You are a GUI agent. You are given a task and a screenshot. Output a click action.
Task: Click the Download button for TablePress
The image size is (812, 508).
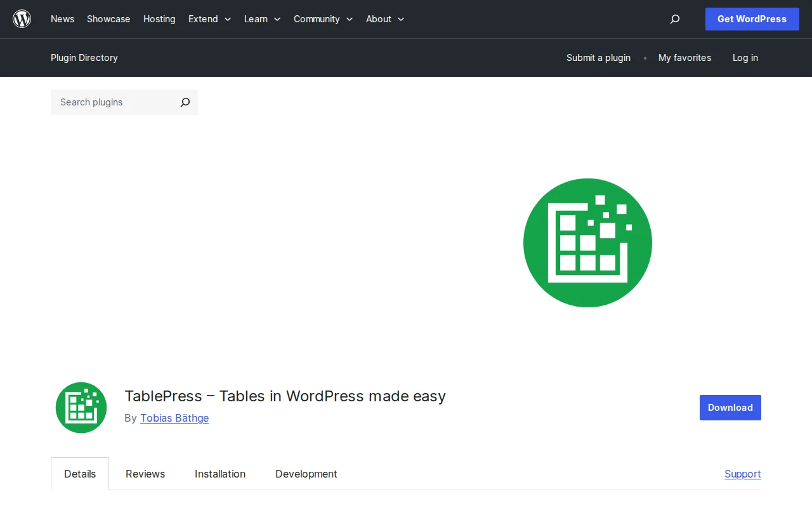(730, 407)
